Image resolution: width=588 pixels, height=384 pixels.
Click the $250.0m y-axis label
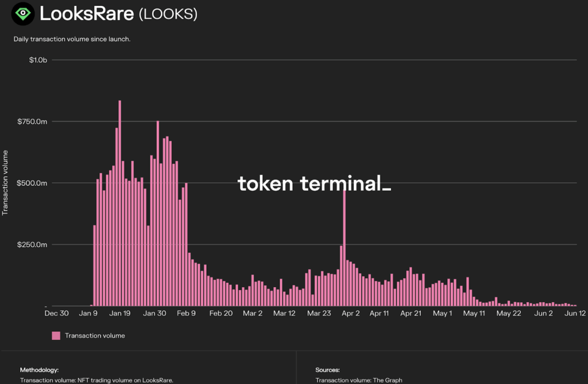click(33, 245)
